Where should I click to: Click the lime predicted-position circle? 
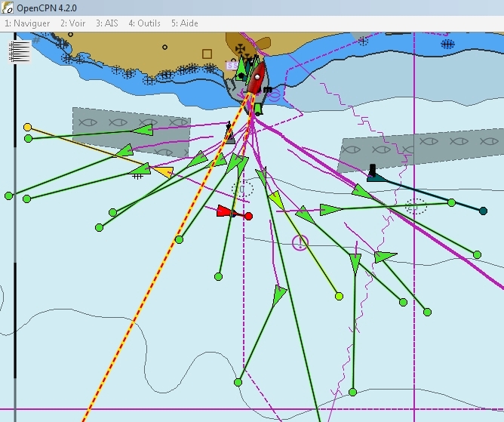tap(339, 296)
